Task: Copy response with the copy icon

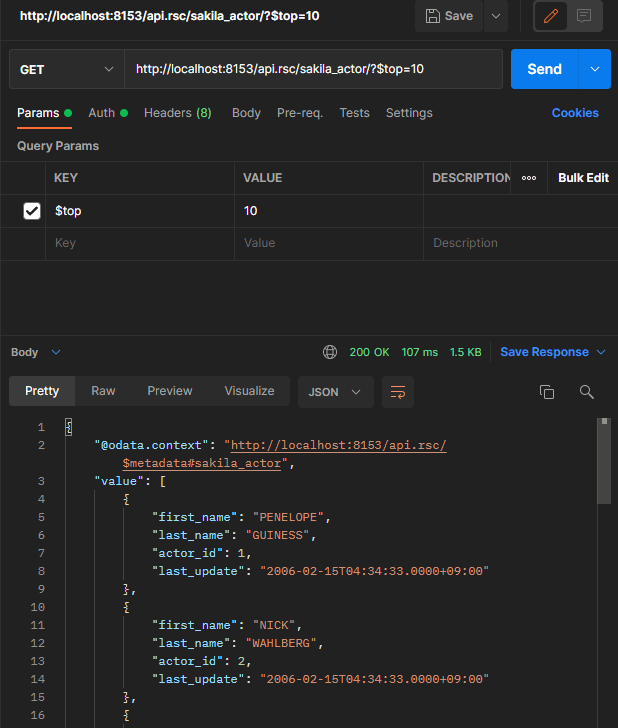Action: pos(546,392)
